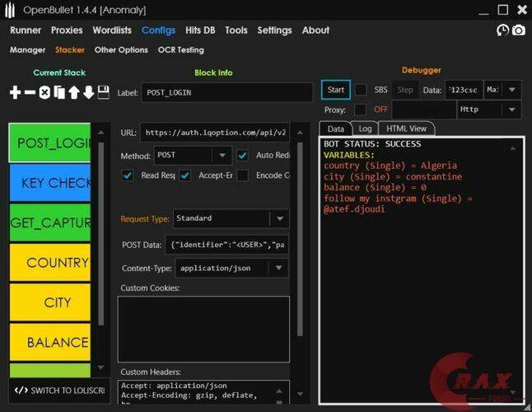Enable the Encode Content checkbox
This screenshot has width=532, height=412.
tap(243, 176)
